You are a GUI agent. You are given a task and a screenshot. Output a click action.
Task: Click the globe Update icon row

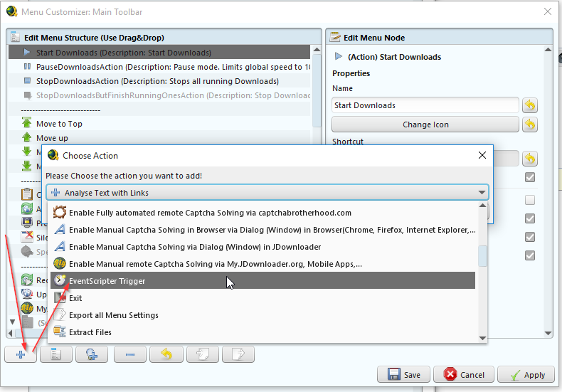[x=27, y=294]
